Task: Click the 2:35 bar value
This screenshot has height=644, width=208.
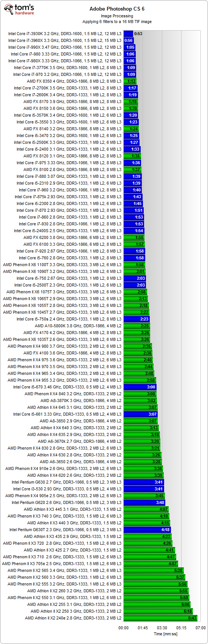Action: click(147, 346)
